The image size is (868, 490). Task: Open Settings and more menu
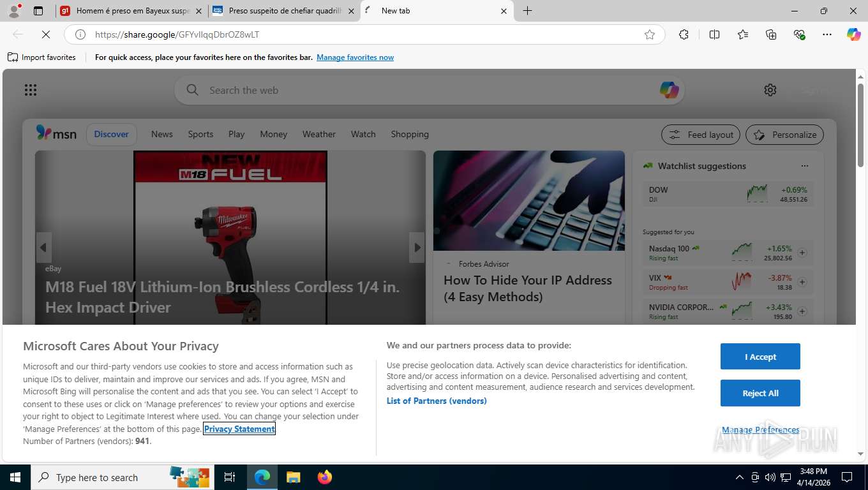pos(827,34)
